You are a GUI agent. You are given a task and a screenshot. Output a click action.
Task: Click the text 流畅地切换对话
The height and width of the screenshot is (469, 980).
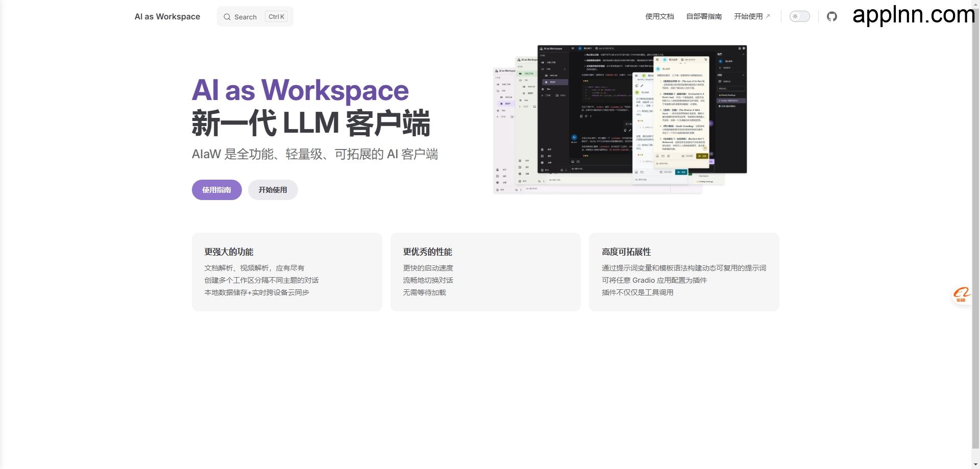[428, 280]
